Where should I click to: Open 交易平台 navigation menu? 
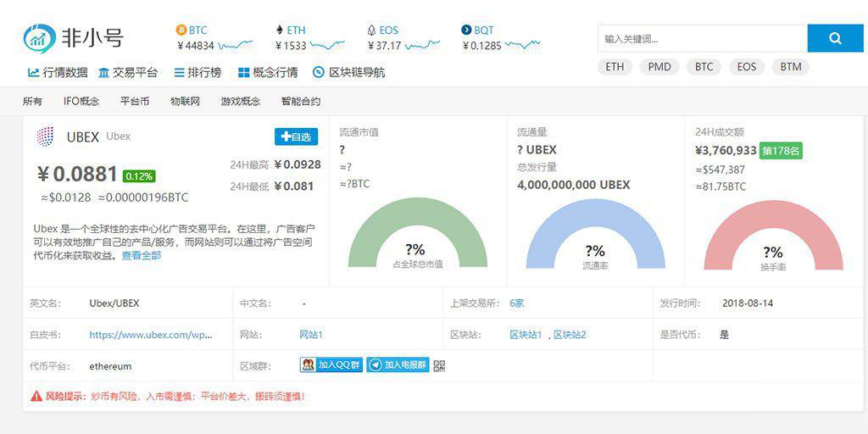(128, 73)
